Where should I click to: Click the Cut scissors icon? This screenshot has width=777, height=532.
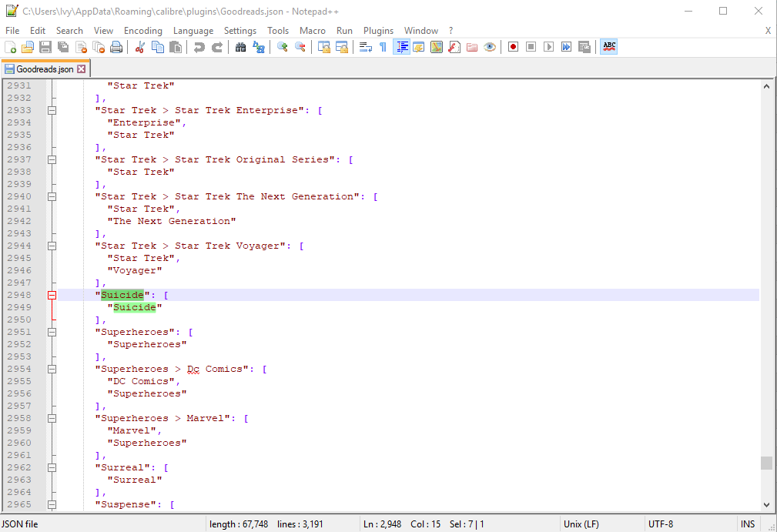point(139,47)
